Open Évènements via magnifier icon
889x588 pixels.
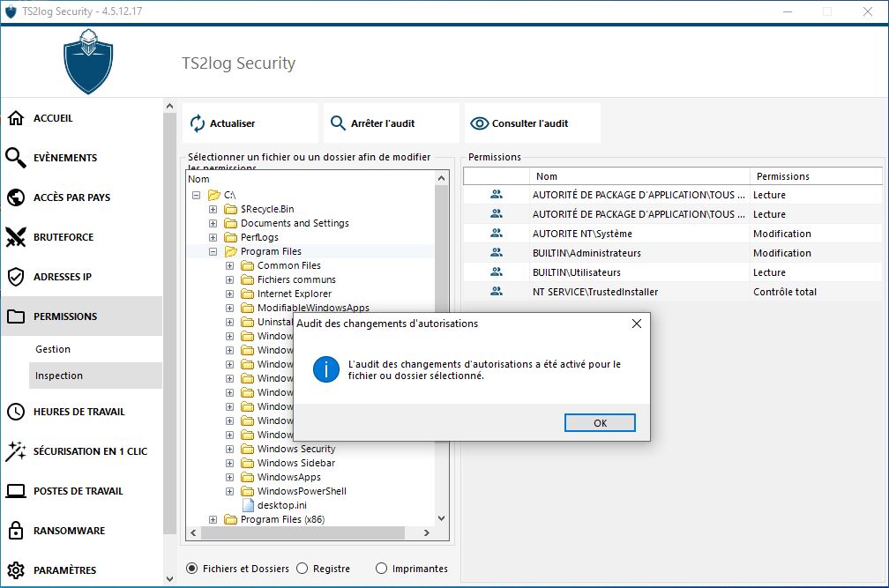pyautogui.click(x=16, y=158)
